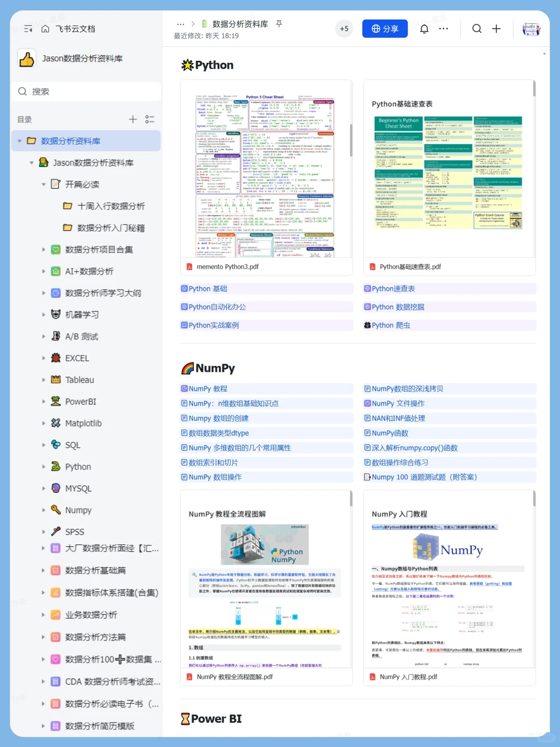Collapse the 开篇必读 node
Screen dimensions: 560x747
44,185
